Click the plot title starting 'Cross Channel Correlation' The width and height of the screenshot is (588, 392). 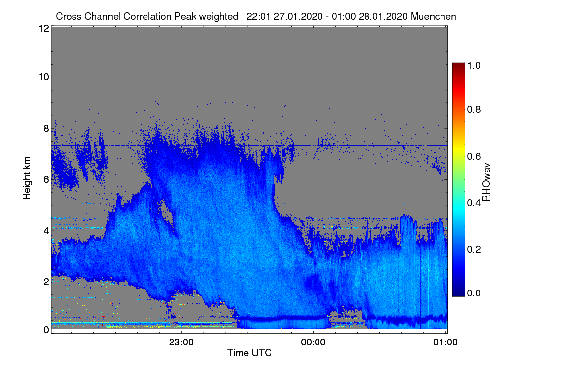click(256, 16)
